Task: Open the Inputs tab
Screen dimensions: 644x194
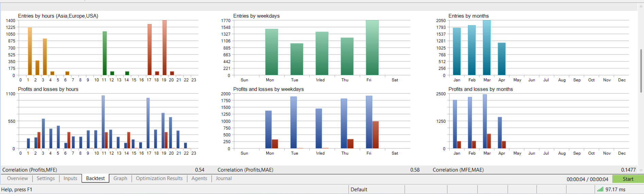Action: [70, 178]
